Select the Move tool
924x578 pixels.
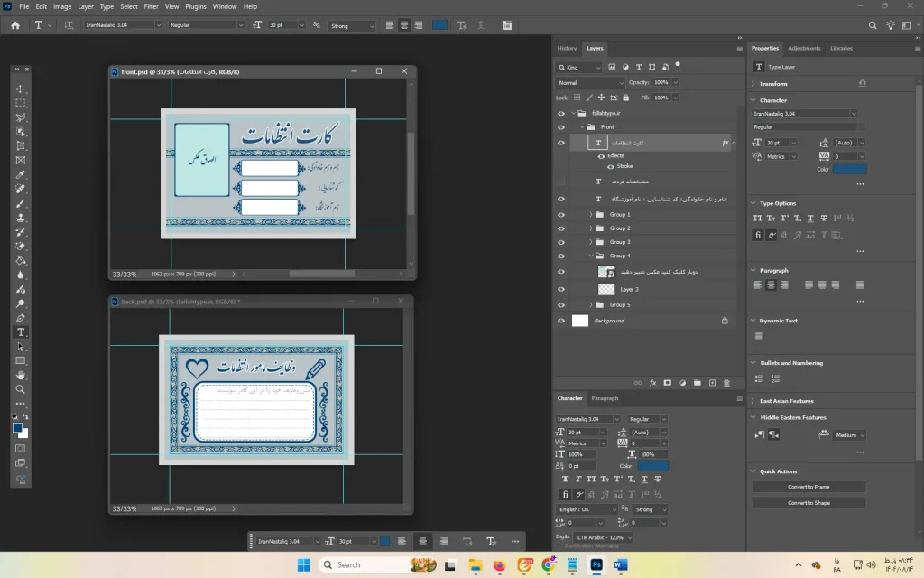pyautogui.click(x=21, y=89)
